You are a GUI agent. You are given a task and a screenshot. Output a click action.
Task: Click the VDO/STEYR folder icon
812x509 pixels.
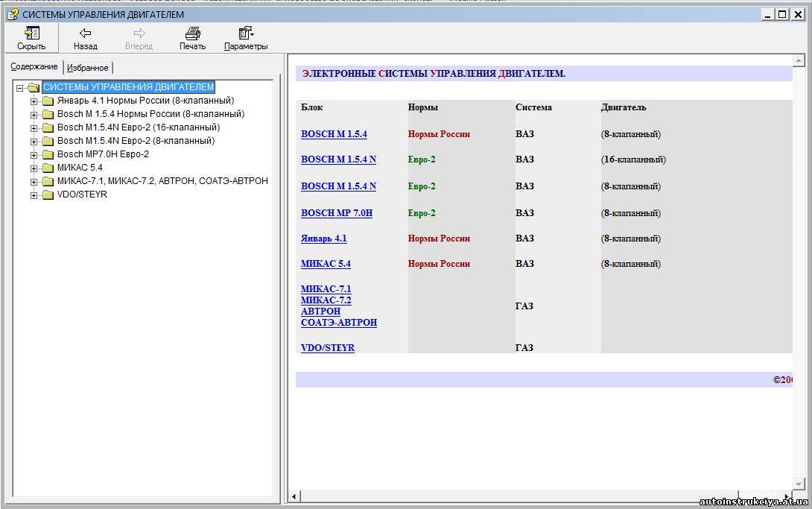pos(48,195)
